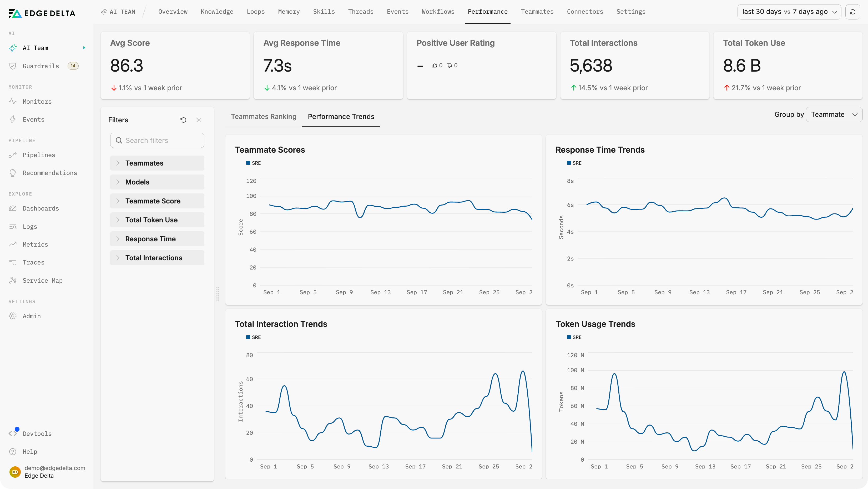Open the time range dropdown

[x=789, y=12]
